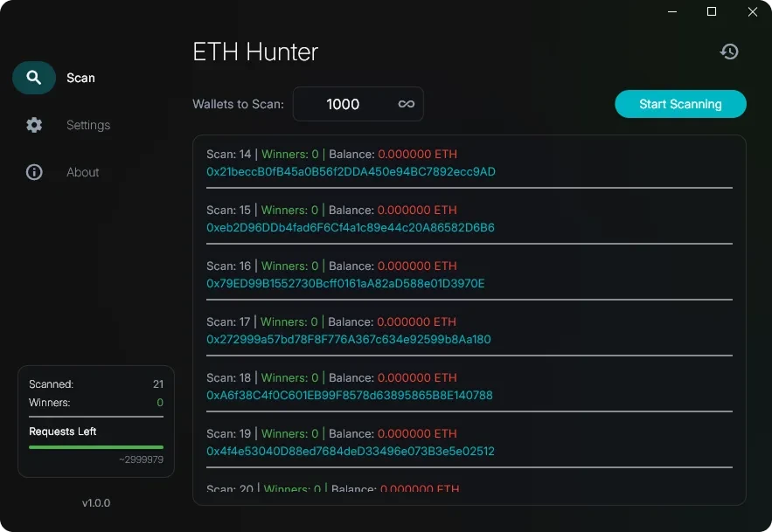Screen dimensions: 772x532
Task: Open the About menu label
Action: (83, 172)
